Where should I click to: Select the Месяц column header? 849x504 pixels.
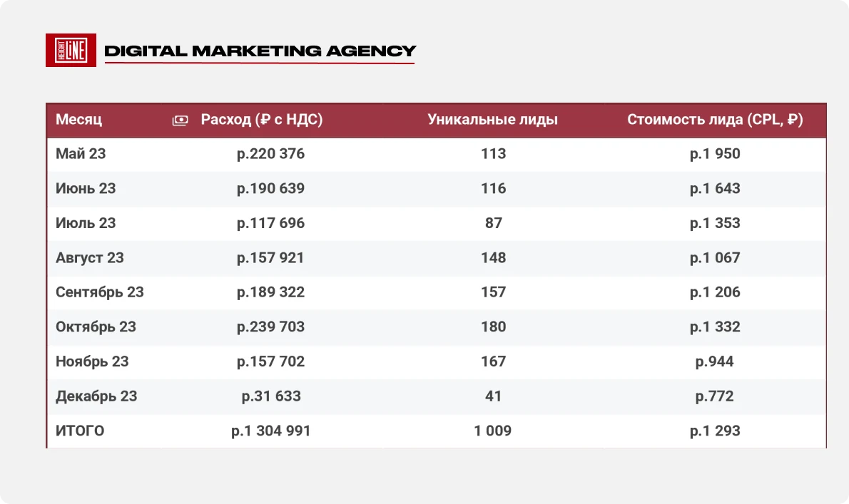tap(78, 120)
